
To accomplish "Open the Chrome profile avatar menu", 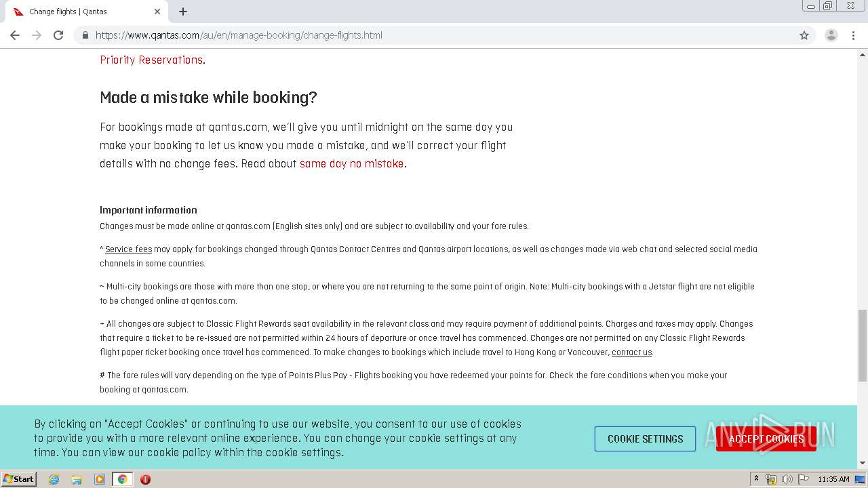I will (x=831, y=35).
